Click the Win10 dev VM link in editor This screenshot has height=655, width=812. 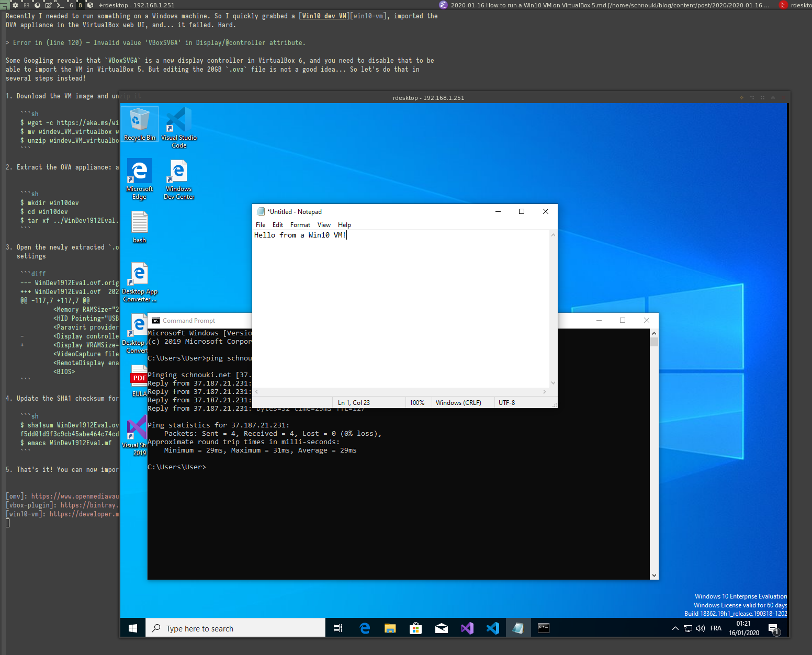(324, 16)
